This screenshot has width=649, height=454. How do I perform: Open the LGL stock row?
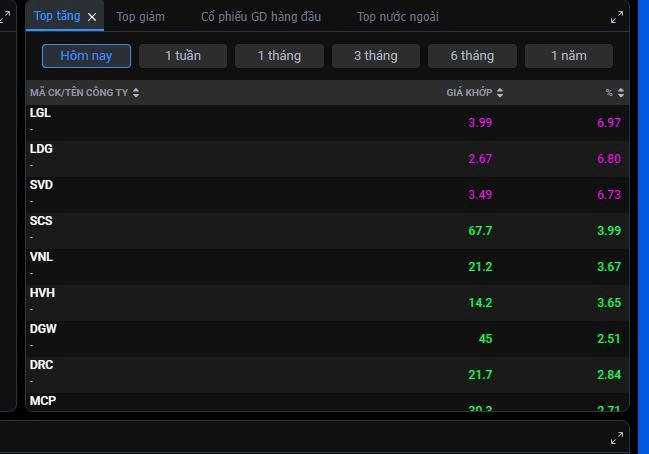(x=327, y=123)
